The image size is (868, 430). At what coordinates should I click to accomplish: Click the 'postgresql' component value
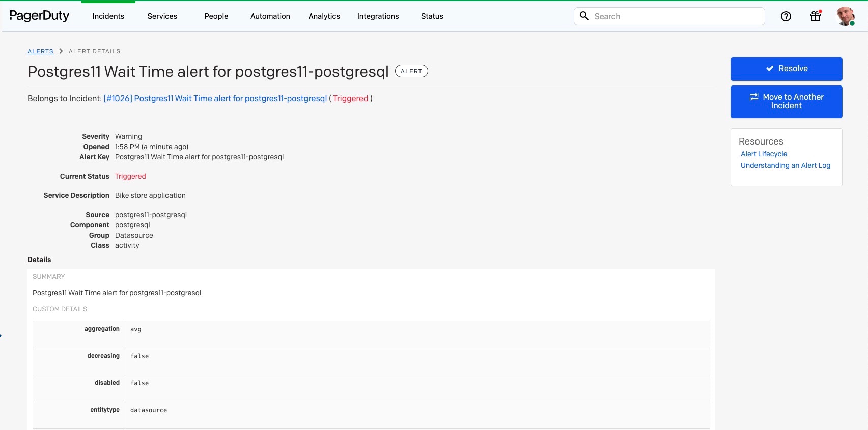click(x=132, y=225)
